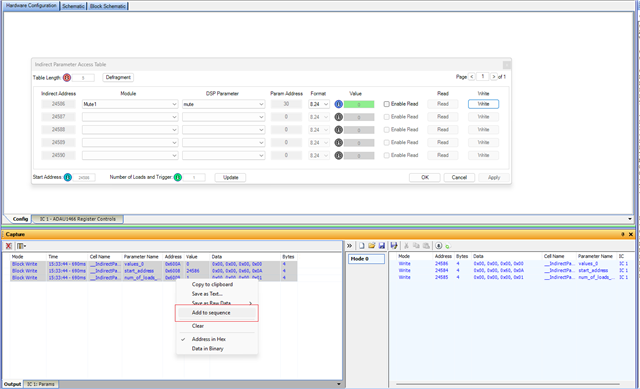Click the Update button
Image resolution: width=640 pixels, height=389 pixels.
coord(231,178)
